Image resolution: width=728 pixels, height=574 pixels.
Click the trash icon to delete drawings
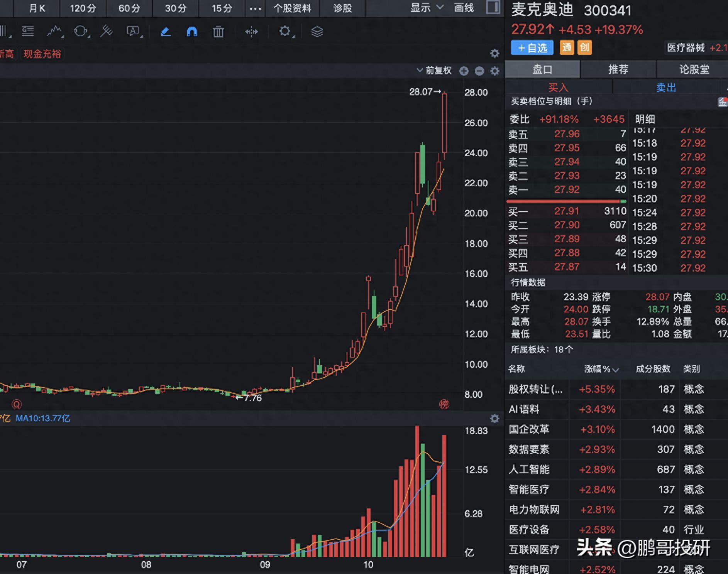218,32
